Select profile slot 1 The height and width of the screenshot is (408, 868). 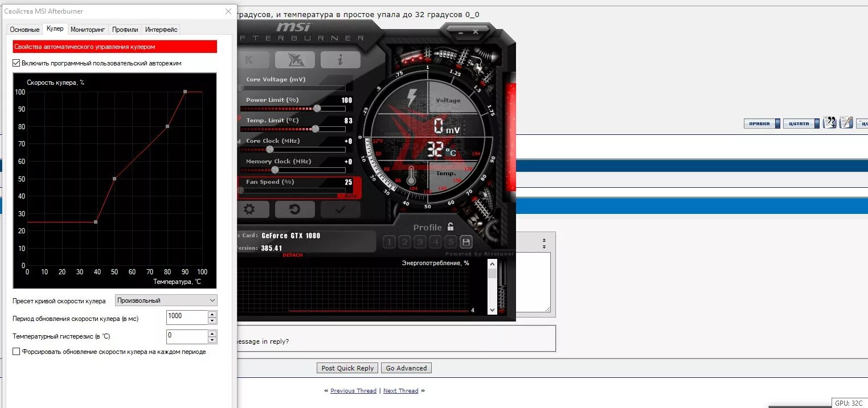pyautogui.click(x=390, y=242)
